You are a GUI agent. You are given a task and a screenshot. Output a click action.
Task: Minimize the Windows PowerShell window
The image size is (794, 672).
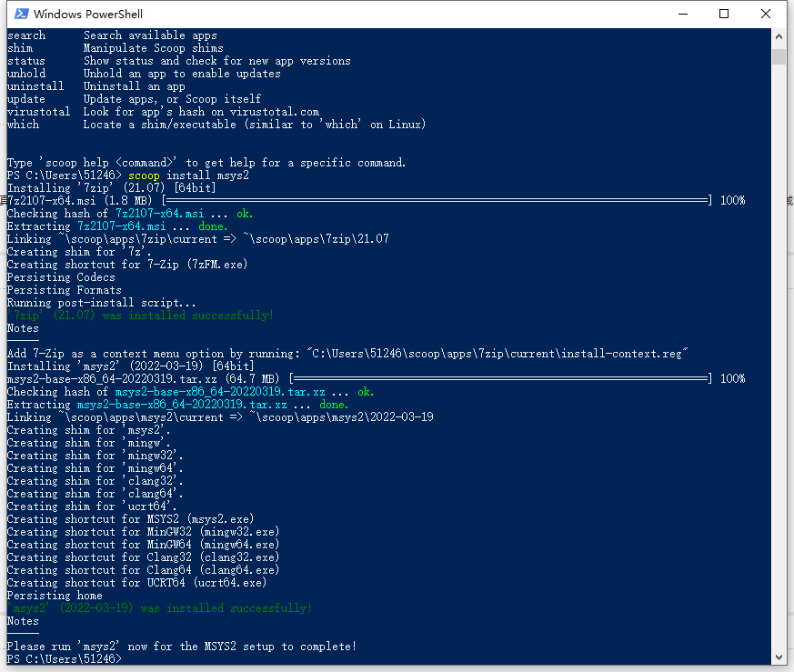click(683, 14)
